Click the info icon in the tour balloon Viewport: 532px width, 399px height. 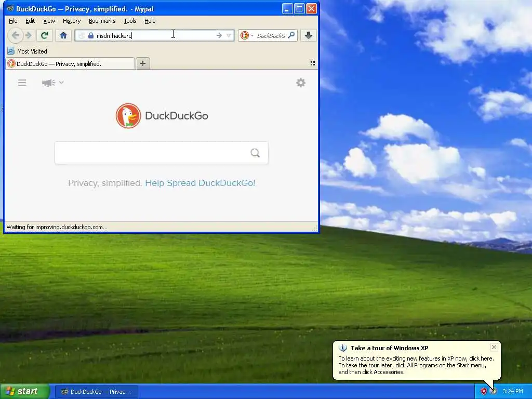point(343,348)
